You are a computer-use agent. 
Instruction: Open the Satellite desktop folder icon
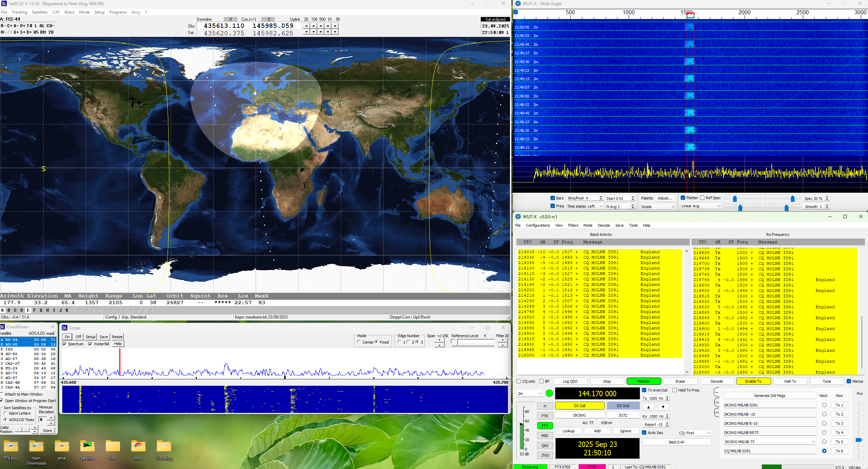pyautogui.click(x=87, y=447)
